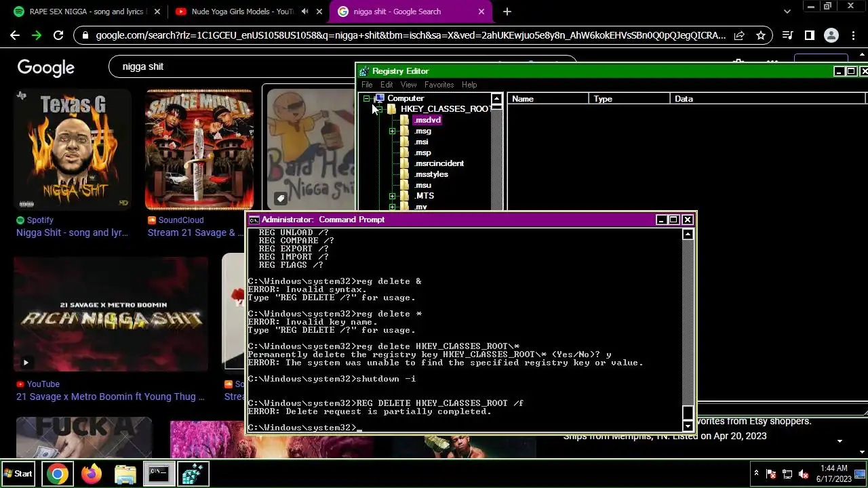Open Firefox from the taskbar
Image resolution: width=868 pixels, height=488 pixels.
pyautogui.click(x=92, y=474)
